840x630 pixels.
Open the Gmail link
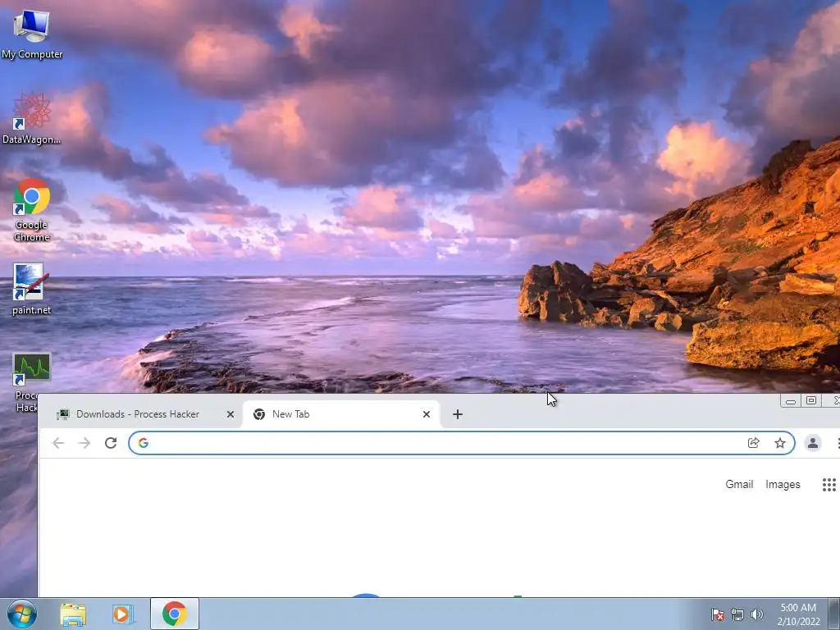739,484
